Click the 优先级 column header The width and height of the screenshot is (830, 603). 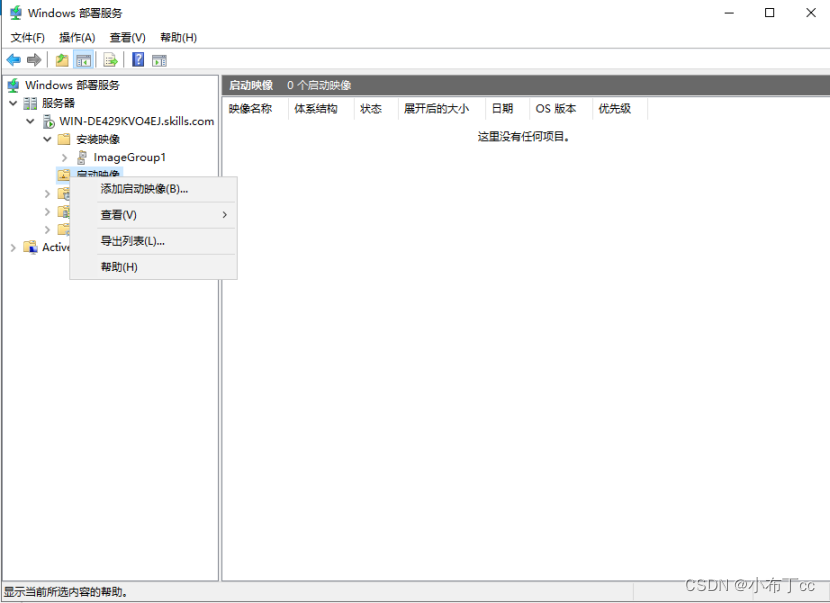click(x=620, y=109)
